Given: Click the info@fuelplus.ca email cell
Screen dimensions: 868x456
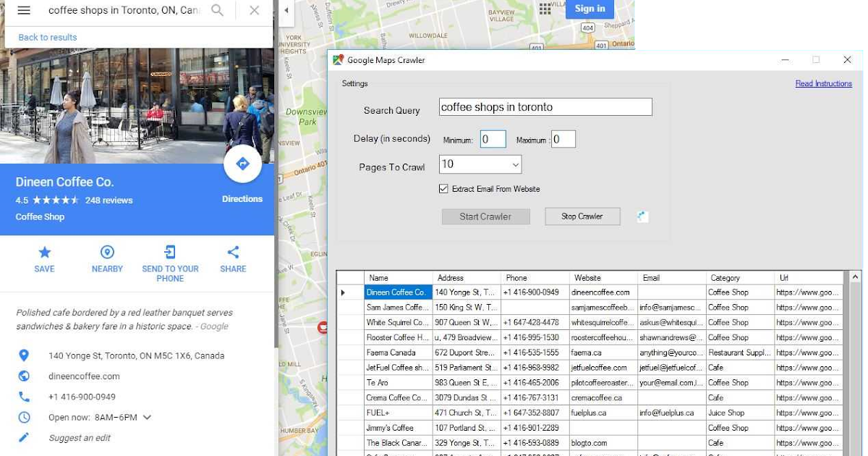Looking at the screenshot, I should click(x=671, y=413).
